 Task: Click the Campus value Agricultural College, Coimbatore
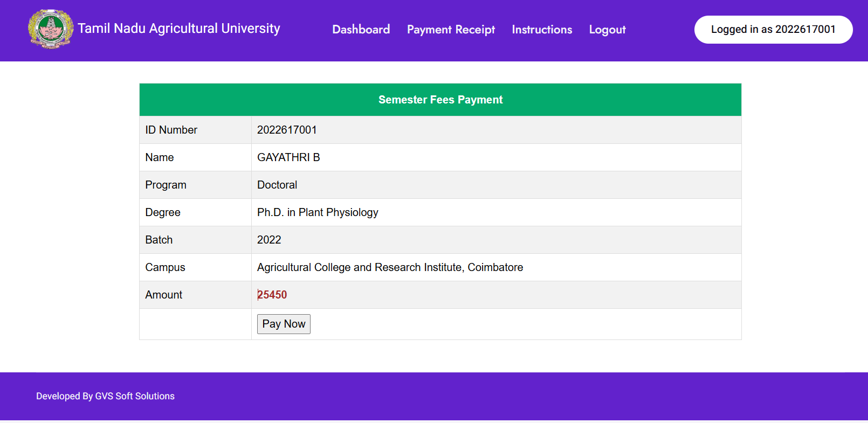pyautogui.click(x=390, y=267)
